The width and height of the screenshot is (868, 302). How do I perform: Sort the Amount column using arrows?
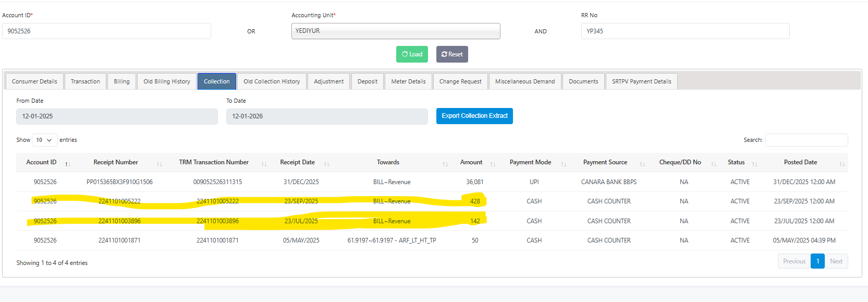click(493, 164)
